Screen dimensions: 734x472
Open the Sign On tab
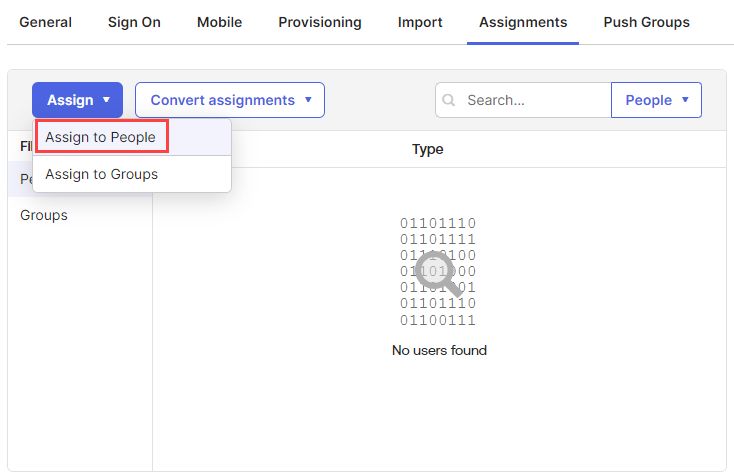(x=134, y=22)
